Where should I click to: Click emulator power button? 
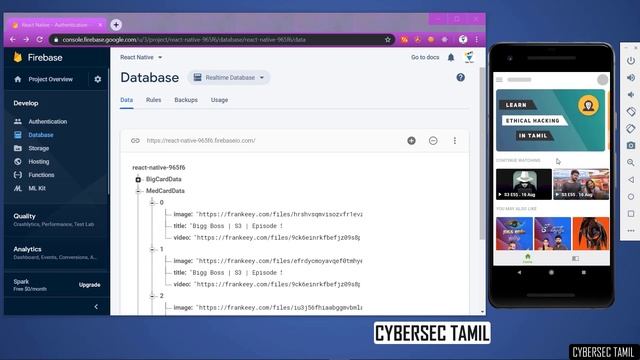pos(631,60)
